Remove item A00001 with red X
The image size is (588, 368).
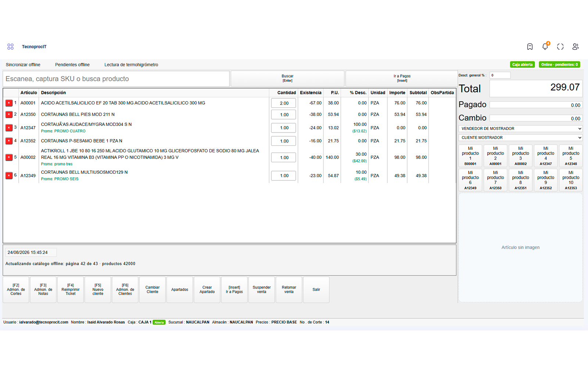tap(9, 103)
